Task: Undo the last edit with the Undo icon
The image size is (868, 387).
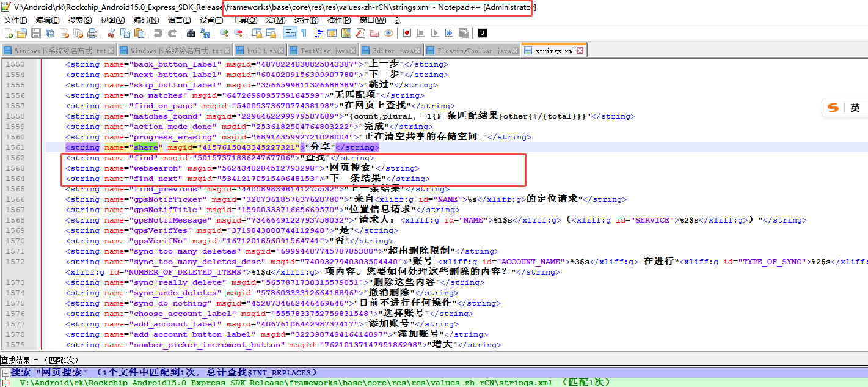Action: coord(158,32)
